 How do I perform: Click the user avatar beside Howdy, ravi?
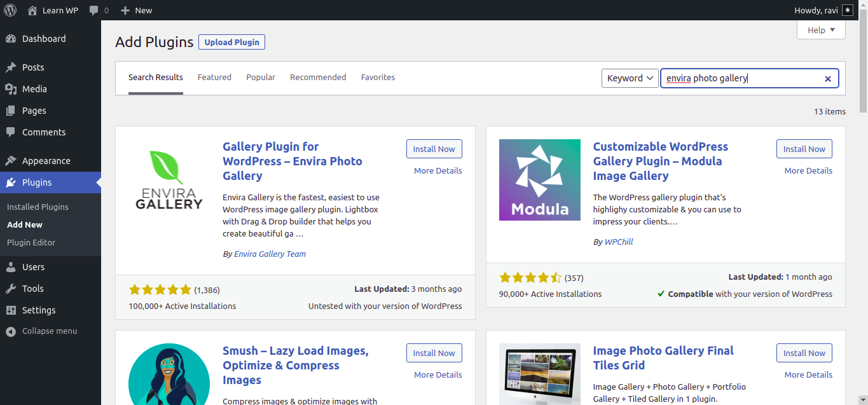pos(848,10)
